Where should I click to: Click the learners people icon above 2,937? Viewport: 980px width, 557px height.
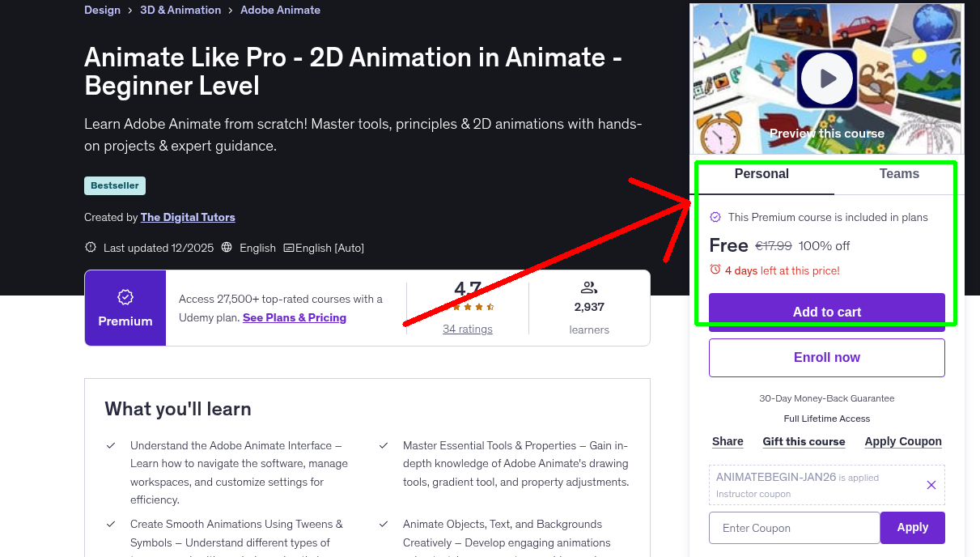pyautogui.click(x=588, y=287)
